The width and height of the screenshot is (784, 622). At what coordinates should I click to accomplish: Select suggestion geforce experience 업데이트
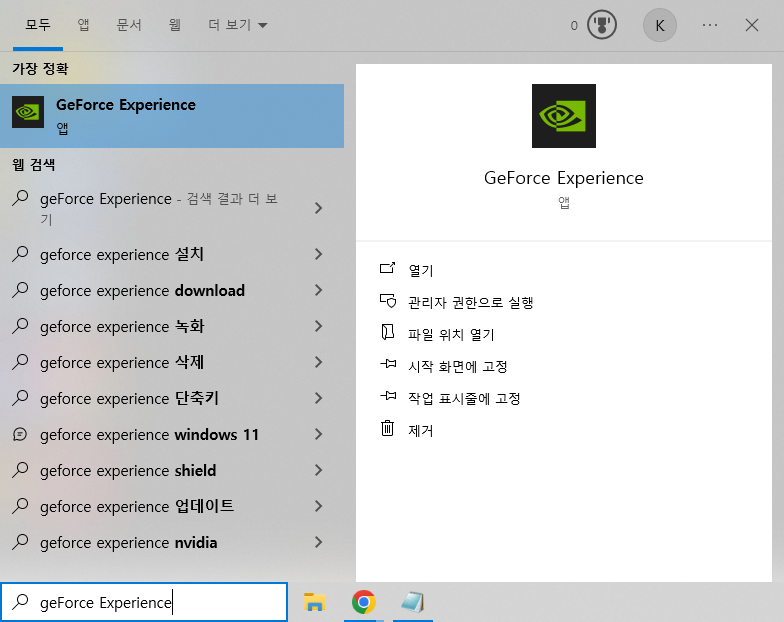(x=137, y=506)
